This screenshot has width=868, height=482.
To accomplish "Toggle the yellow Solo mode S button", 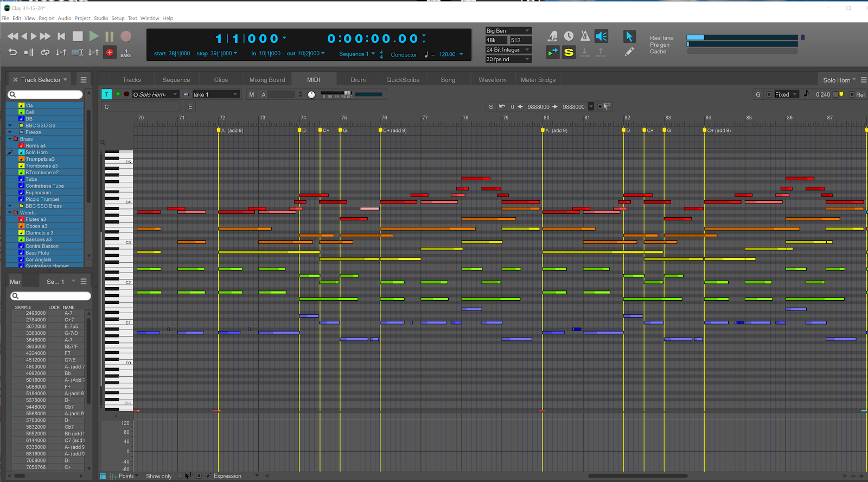I will coord(569,52).
